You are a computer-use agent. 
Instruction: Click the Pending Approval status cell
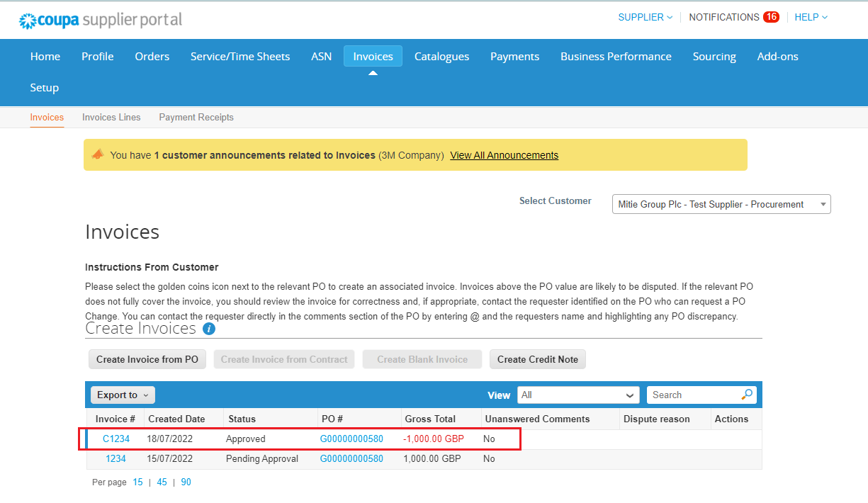point(262,458)
